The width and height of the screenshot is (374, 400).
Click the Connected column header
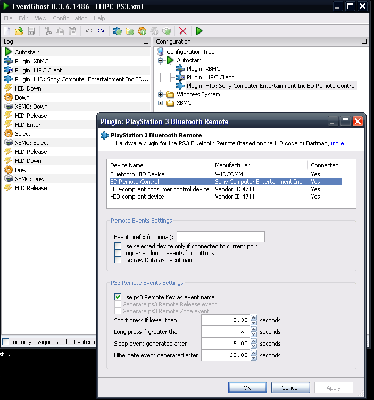pos(325,165)
